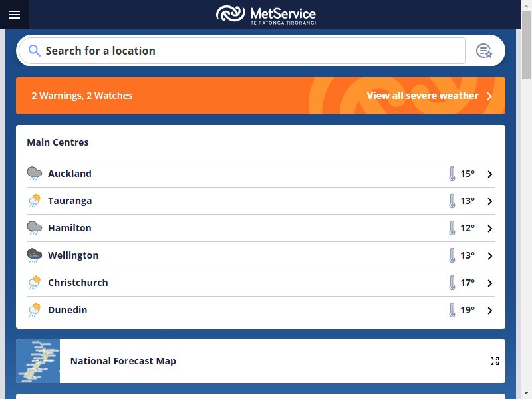Click the MetService logo

pos(266,14)
